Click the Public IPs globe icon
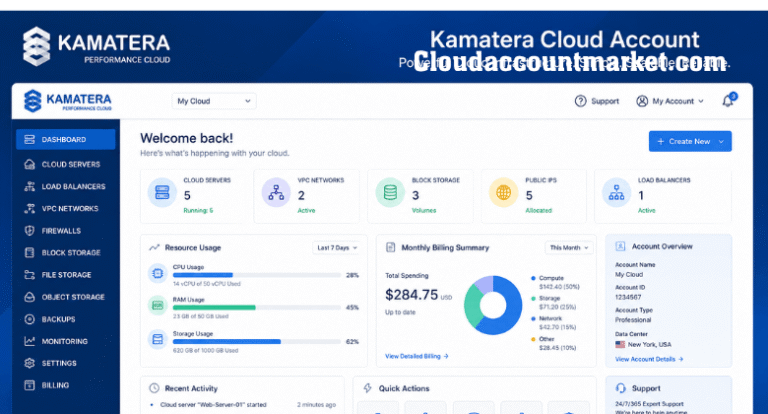 [503, 193]
